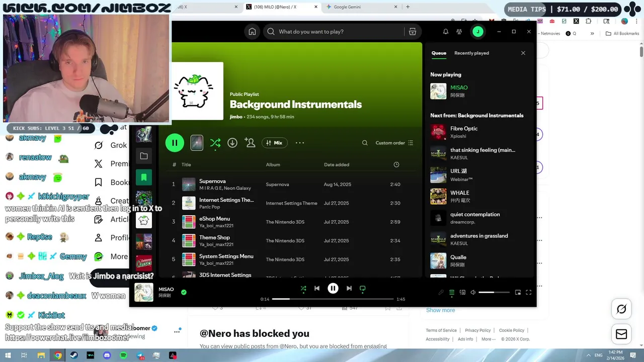The image size is (644, 362).
Task: Open the Grok button on X page
Action: coord(621,309)
